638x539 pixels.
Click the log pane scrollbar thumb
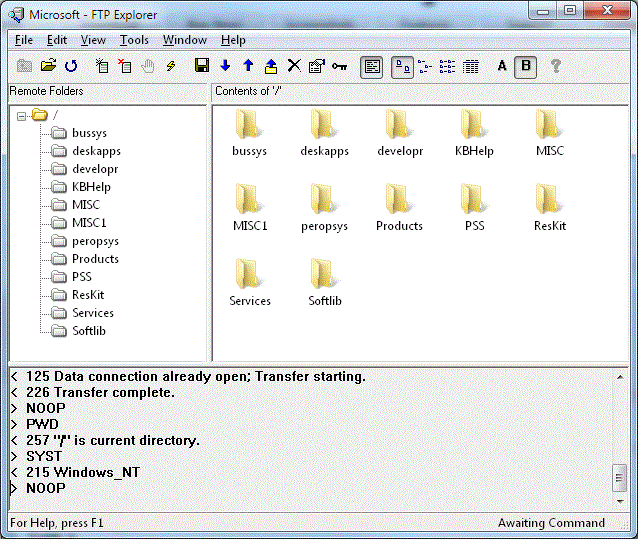click(x=619, y=478)
